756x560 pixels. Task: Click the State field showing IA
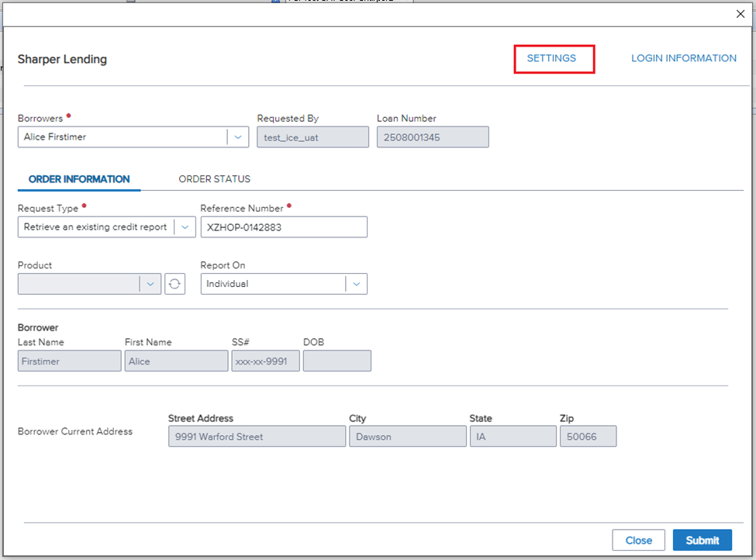[513, 436]
